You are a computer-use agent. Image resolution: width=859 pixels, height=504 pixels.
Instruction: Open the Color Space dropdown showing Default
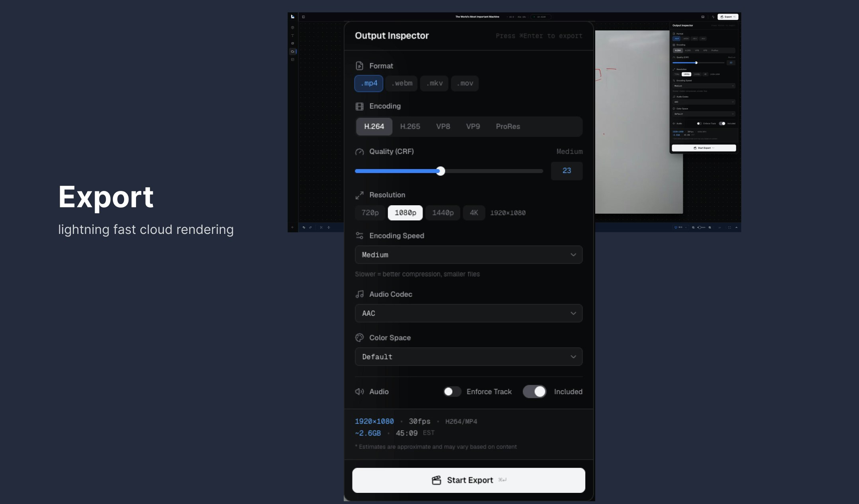pyautogui.click(x=468, y=356)
